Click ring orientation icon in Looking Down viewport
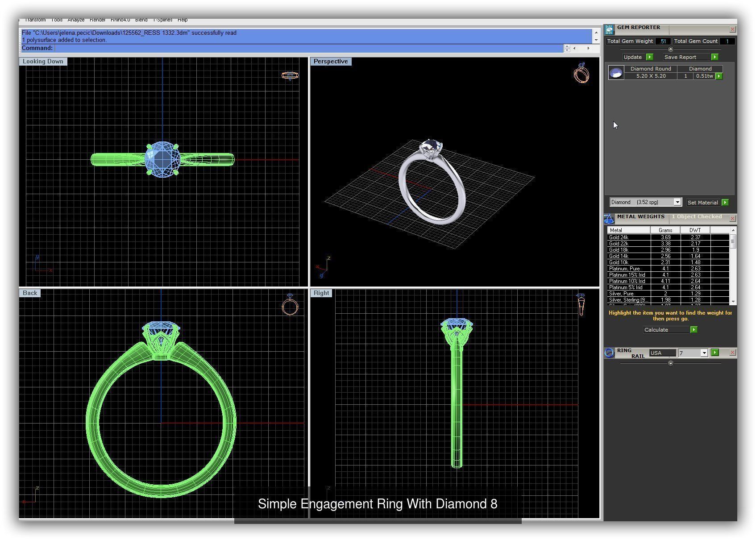The image size is (756, 540). pos(290,75)
